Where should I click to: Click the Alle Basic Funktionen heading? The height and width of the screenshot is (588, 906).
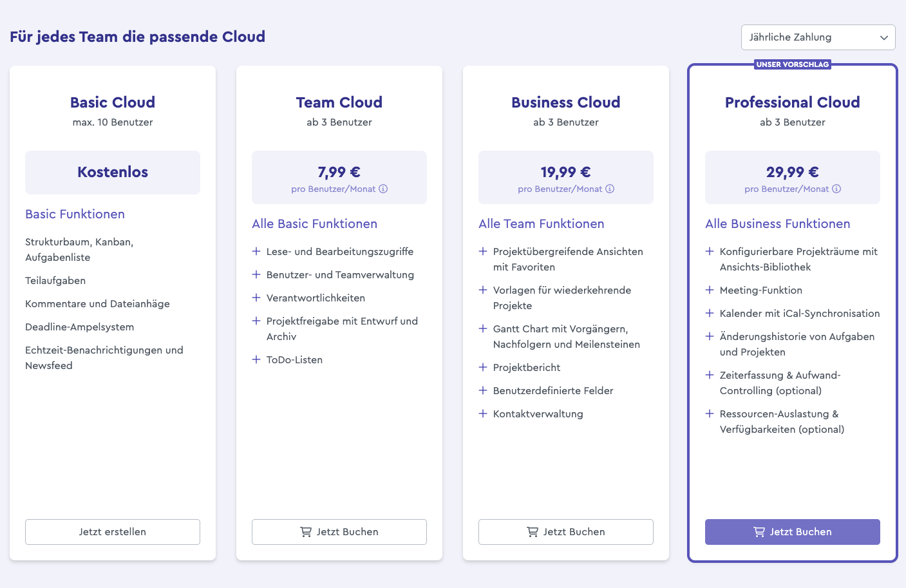click(x=314, y=224)
